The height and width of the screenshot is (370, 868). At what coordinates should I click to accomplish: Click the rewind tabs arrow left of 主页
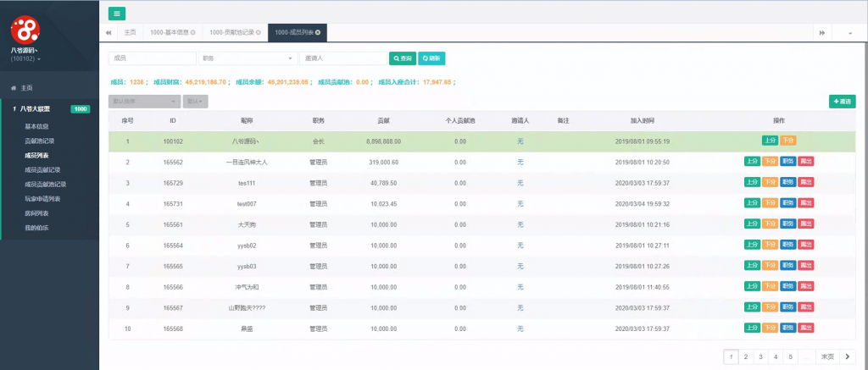tap(108, 33)
